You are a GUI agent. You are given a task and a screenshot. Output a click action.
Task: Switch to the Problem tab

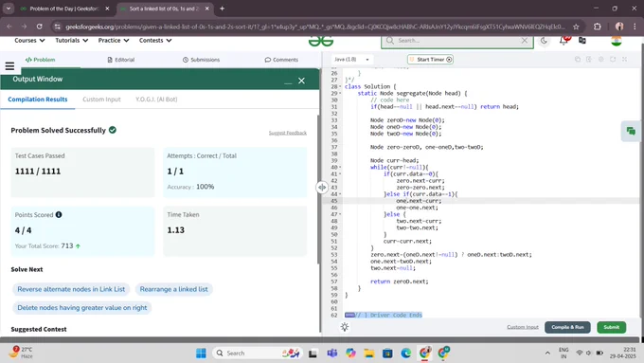click(x=40, y=60)
